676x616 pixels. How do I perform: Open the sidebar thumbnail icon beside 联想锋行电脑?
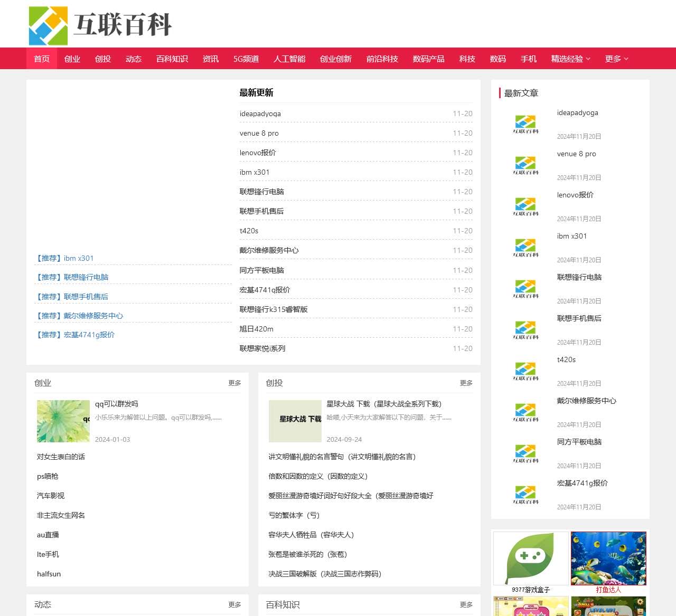[525, 289]
